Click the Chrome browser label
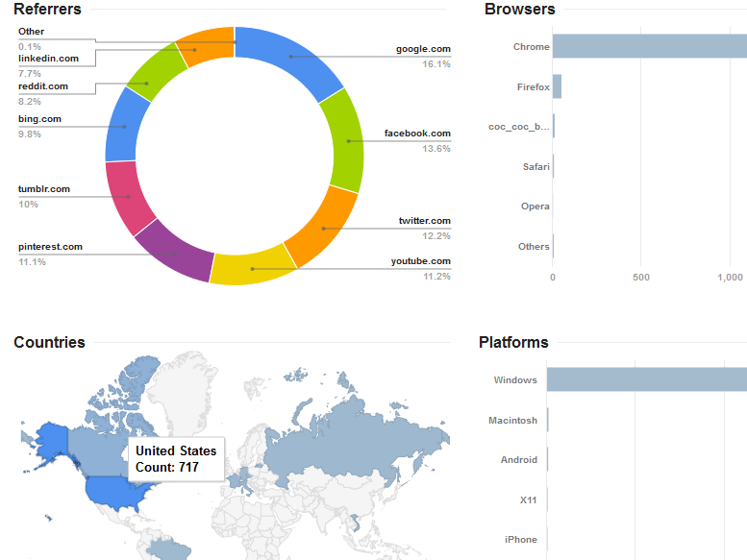The height and width of the screenshot is (560, 747). click(532, 47)
